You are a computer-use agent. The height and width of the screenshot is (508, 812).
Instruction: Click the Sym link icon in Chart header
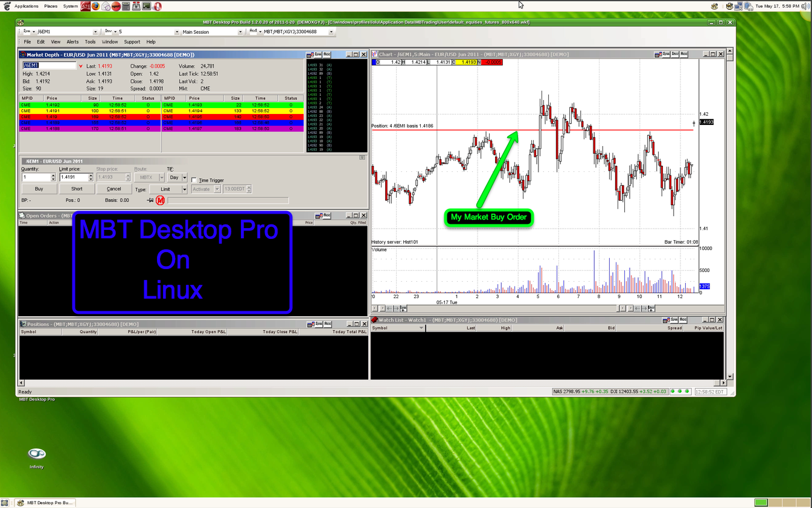coord(666,54)
